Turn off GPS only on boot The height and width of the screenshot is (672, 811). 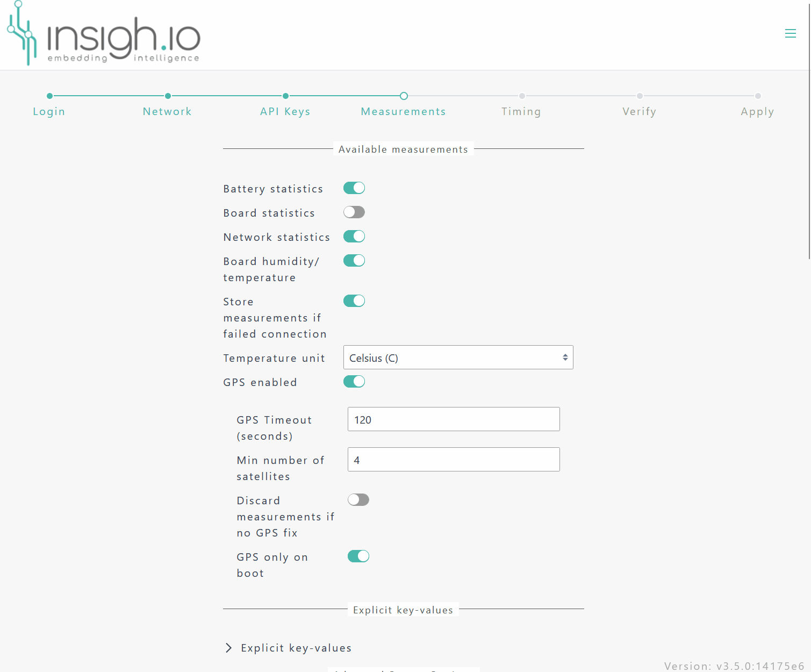pos(358,556)
